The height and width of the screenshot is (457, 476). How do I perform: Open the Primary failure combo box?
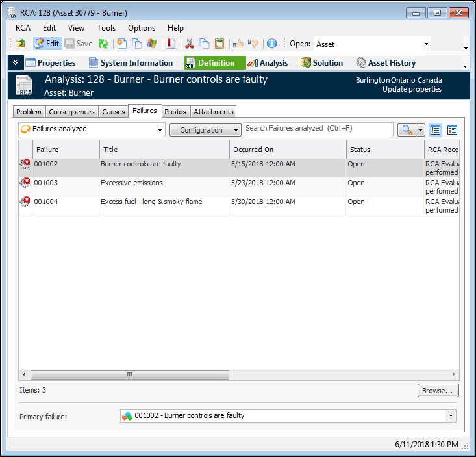[x=288, y=416]
